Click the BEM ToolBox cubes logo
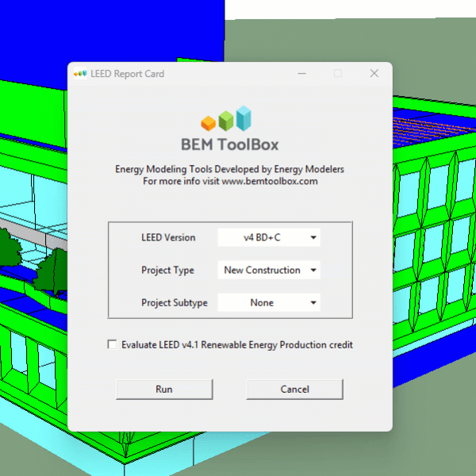The image size is (476, 476). [x=226, y=119]
